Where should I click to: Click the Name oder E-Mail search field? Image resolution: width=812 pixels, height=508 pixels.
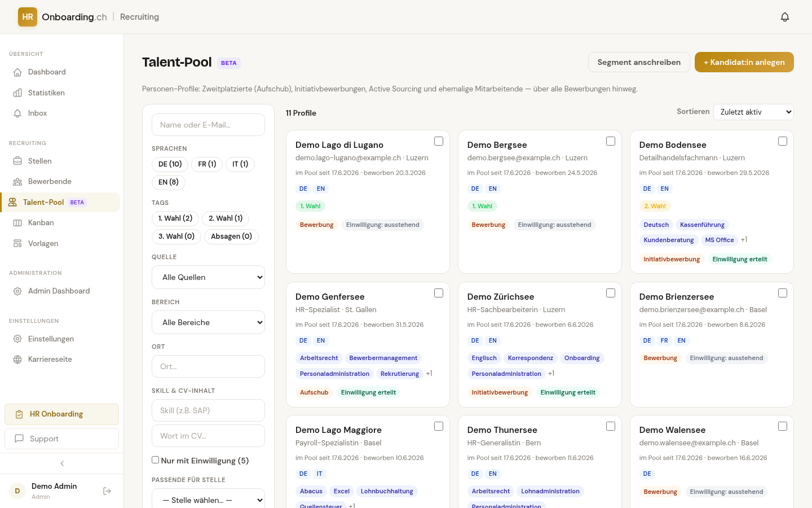pyautogui.click(x=208, y=125)
